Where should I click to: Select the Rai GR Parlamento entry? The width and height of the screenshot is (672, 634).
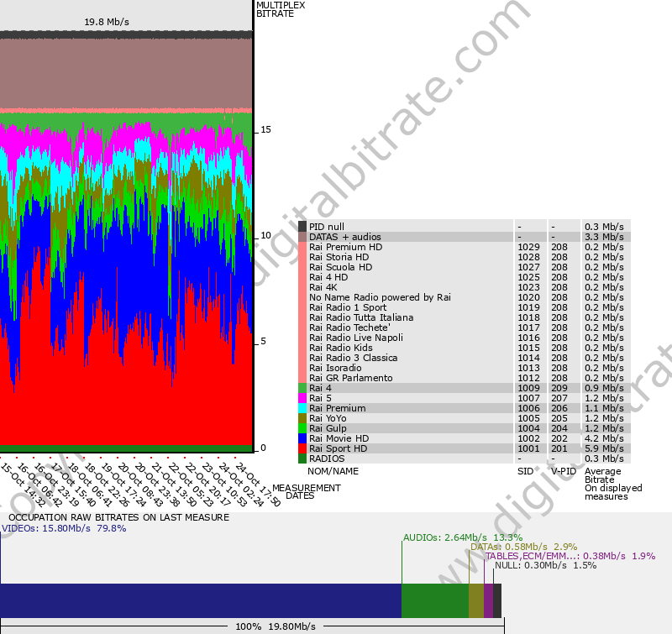coord(350,378)
